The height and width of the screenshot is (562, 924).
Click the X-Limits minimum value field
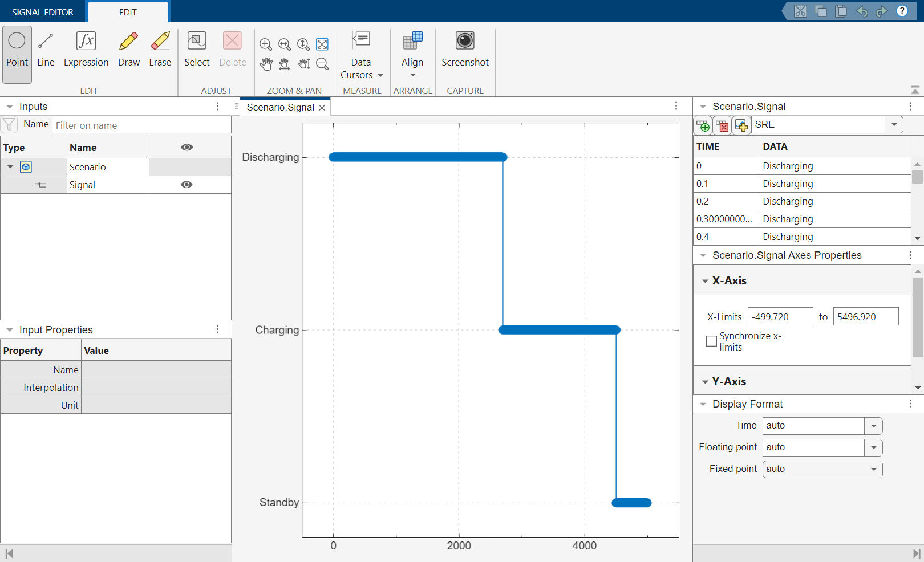(x=780, y=317)
